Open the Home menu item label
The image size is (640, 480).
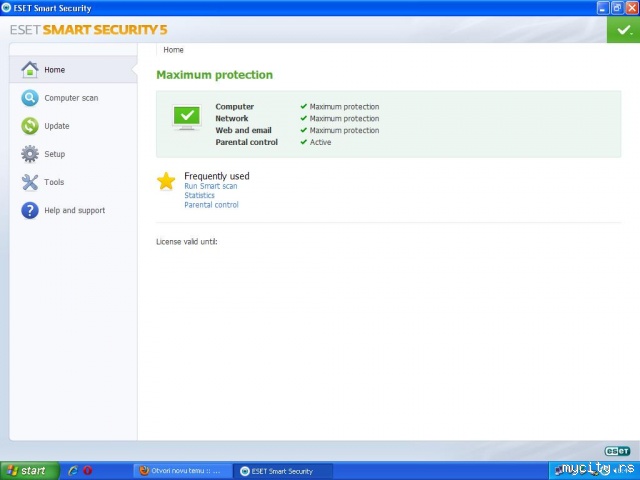pos(55,70)
